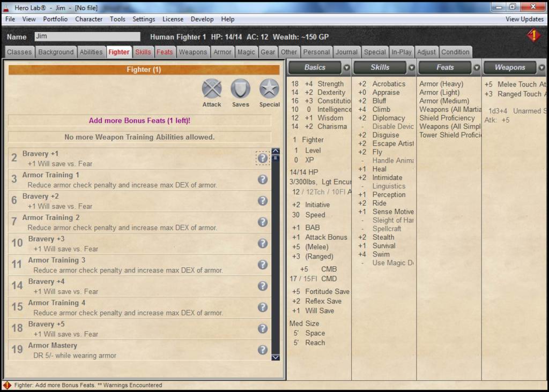Switch to the Special tab
549x392 pixels.
click(375, 52)
